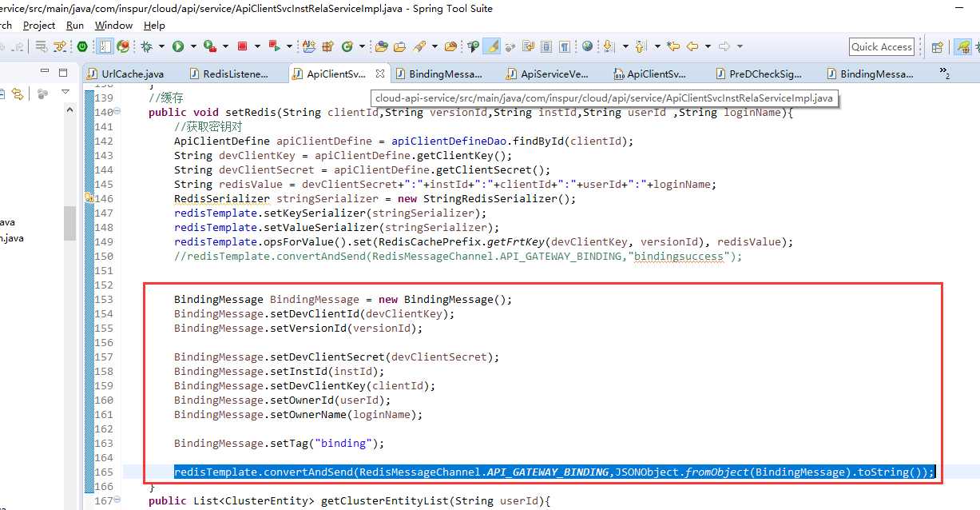Click the warning marker at line 146
The image size is (980, 510).
pos(90,198)
